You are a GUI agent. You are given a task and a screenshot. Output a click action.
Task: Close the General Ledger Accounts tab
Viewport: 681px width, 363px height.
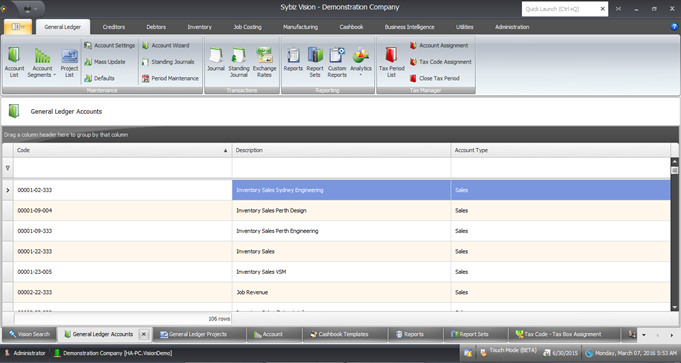[144, 334]
